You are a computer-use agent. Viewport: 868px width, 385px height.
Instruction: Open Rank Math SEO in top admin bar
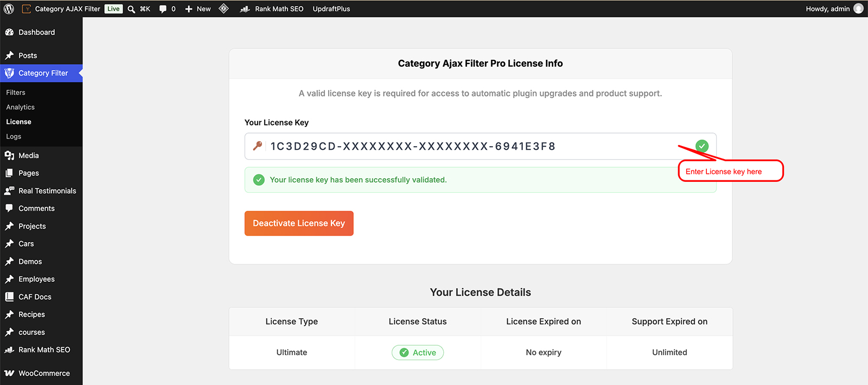coord(272,9)
